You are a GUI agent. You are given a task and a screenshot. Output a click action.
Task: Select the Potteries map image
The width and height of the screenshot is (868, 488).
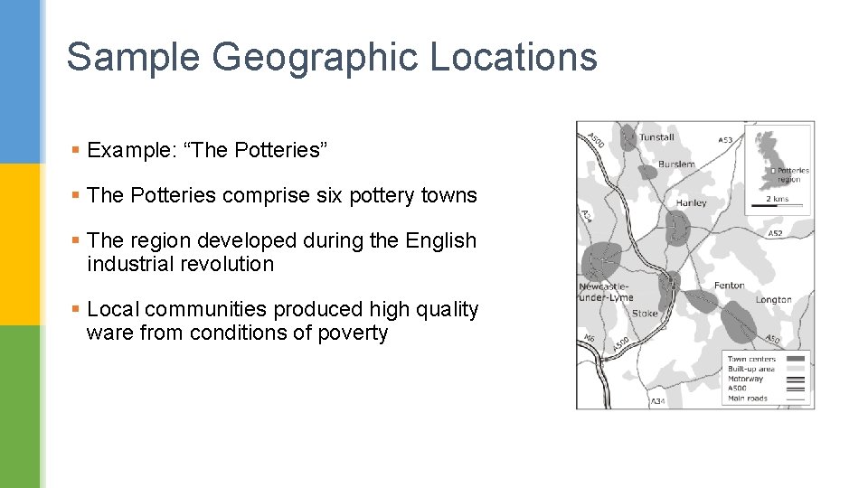(695, 265)
